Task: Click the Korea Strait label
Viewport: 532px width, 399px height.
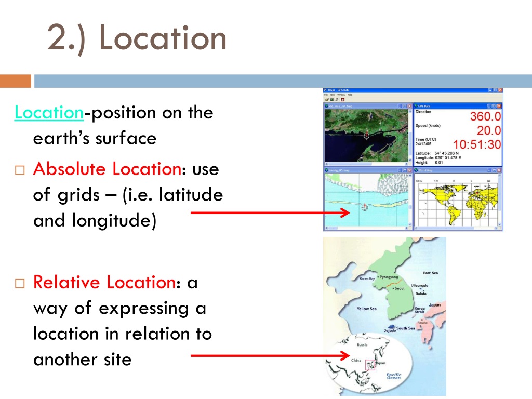Action: [x=420, y=310]
